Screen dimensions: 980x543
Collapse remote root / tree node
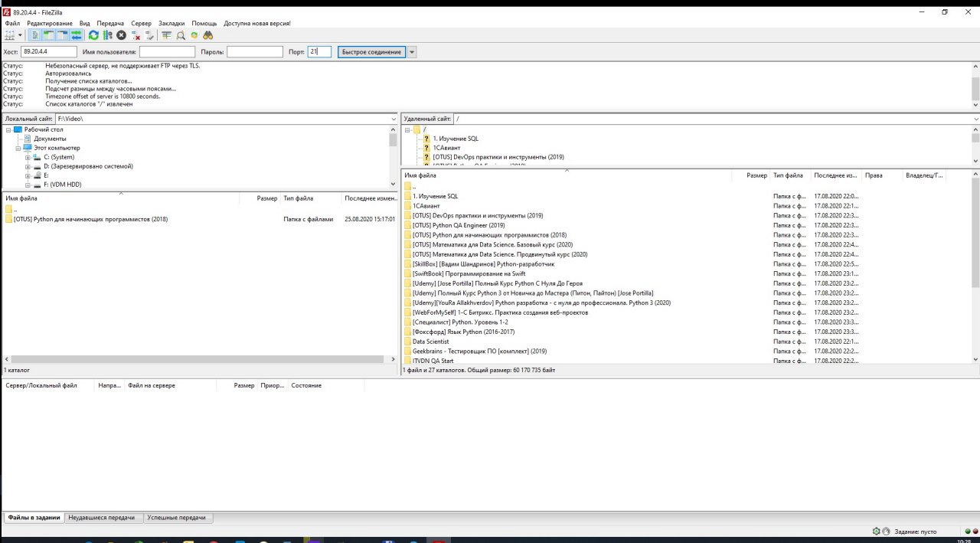point(408,129)
